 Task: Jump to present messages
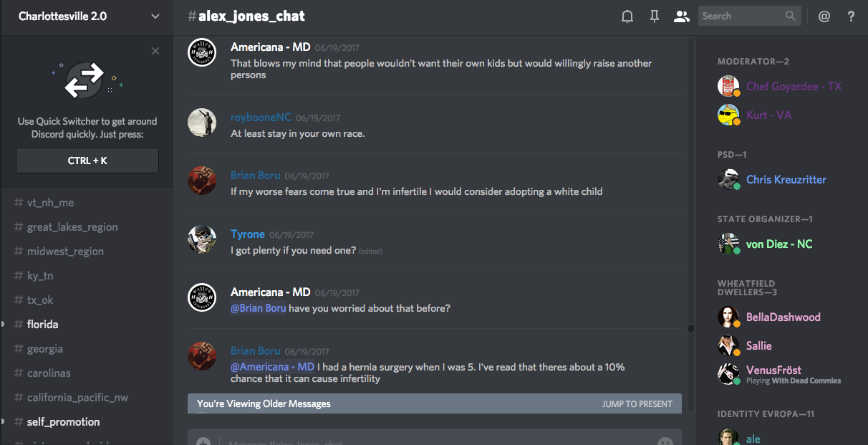click(637, 403)
